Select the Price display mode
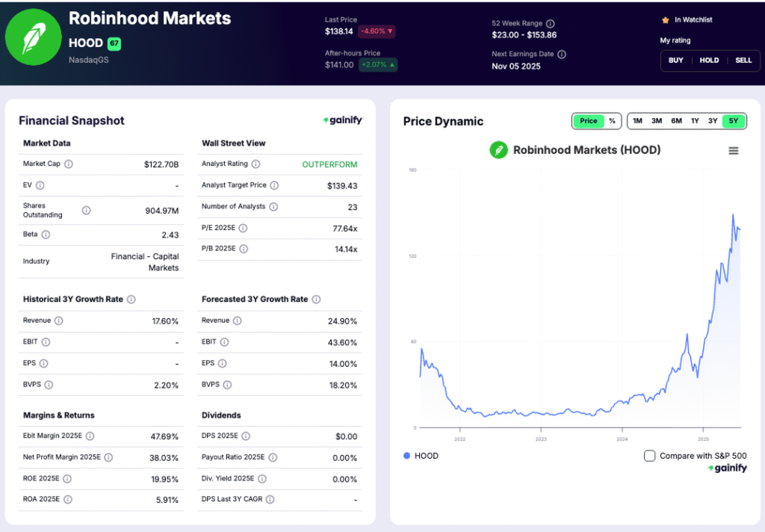Screen dimensions: 765x532 [x=587, y=120]
